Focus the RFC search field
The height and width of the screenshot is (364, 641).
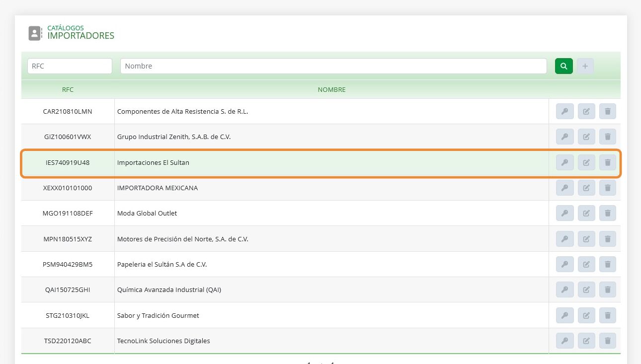coord(70,66)
